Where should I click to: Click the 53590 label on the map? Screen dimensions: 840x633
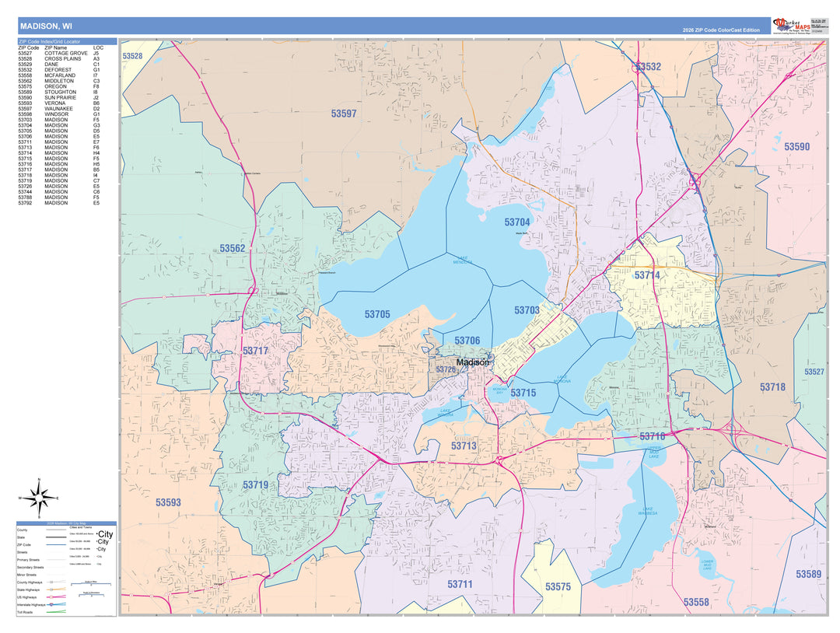click(796, 147)
